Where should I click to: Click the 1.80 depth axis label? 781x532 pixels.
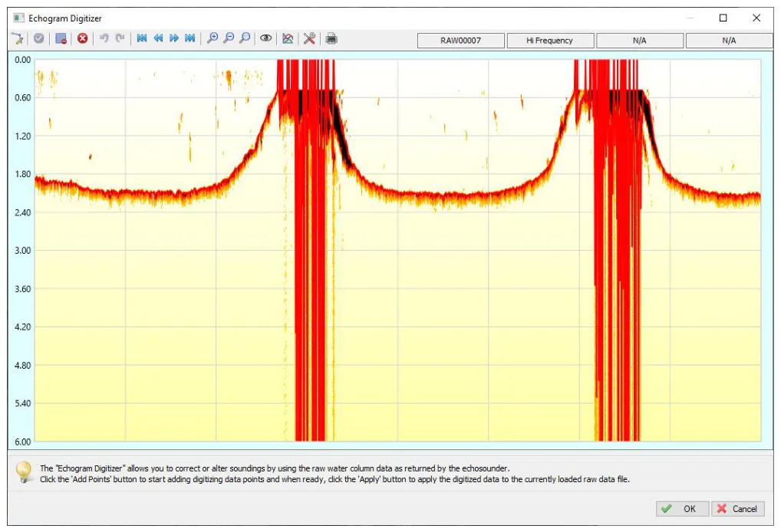point(22,174)
